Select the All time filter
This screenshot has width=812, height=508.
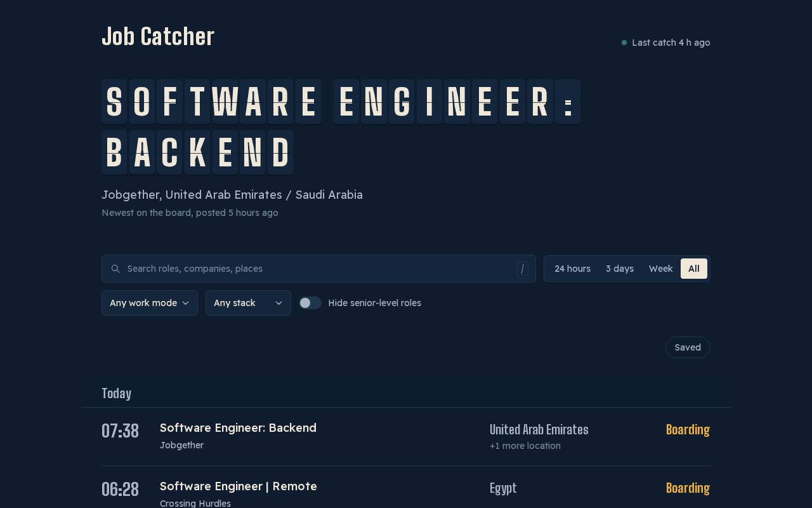click(694, 269)
